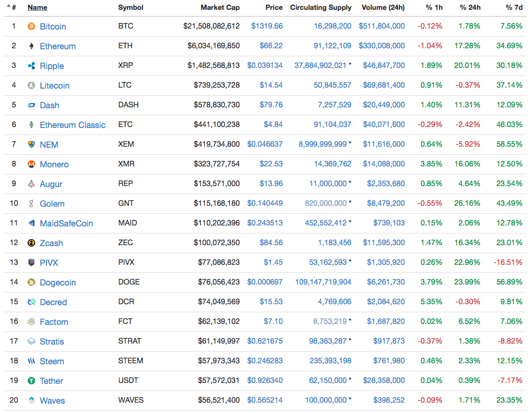This screenshot has width=532, height=413.
Task: Sort table by Price column header
Action: point(274,8)
